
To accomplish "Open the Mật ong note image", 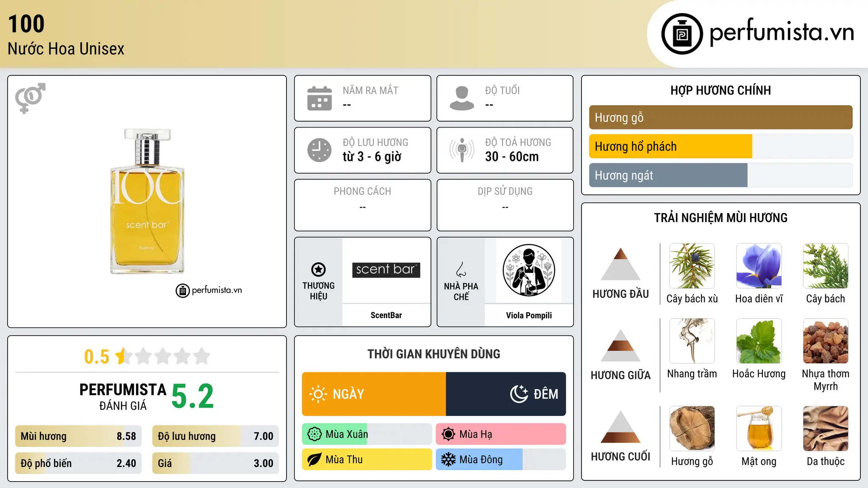I will 759,429.
